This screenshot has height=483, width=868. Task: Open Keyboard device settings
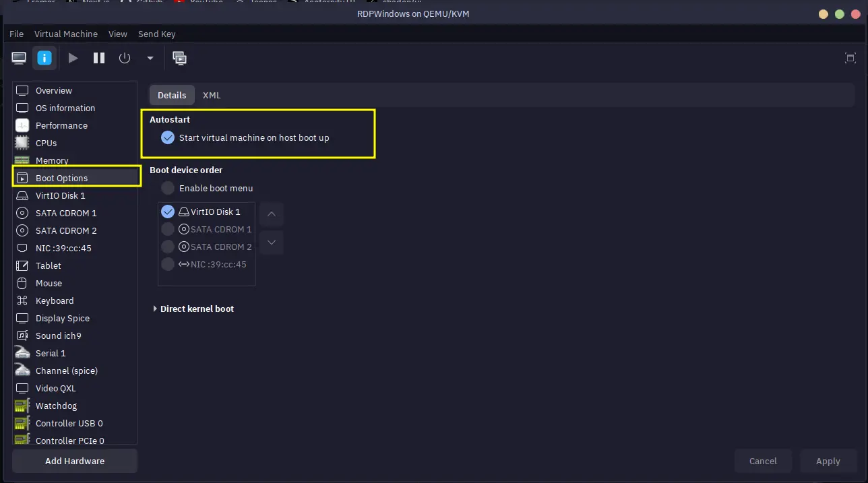[75, 300]
